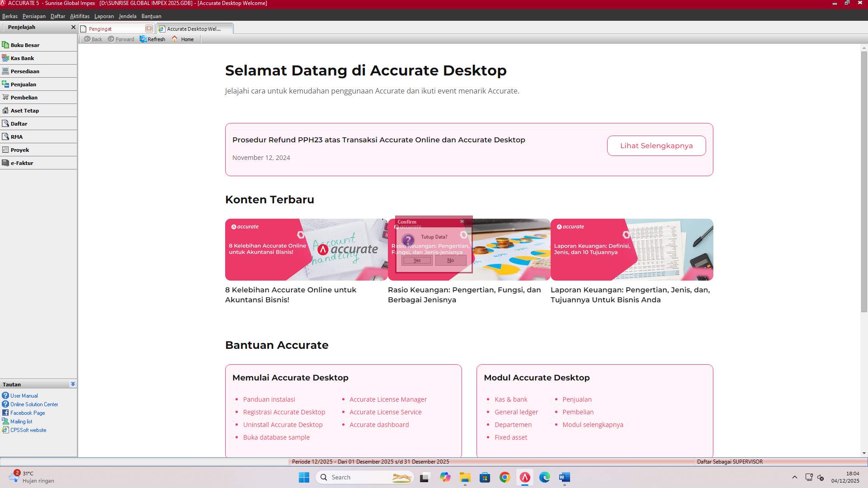Screen dimensions: 868x488
Task: Click the Lihat Selengkapnya button
Action: coord(656,145)
